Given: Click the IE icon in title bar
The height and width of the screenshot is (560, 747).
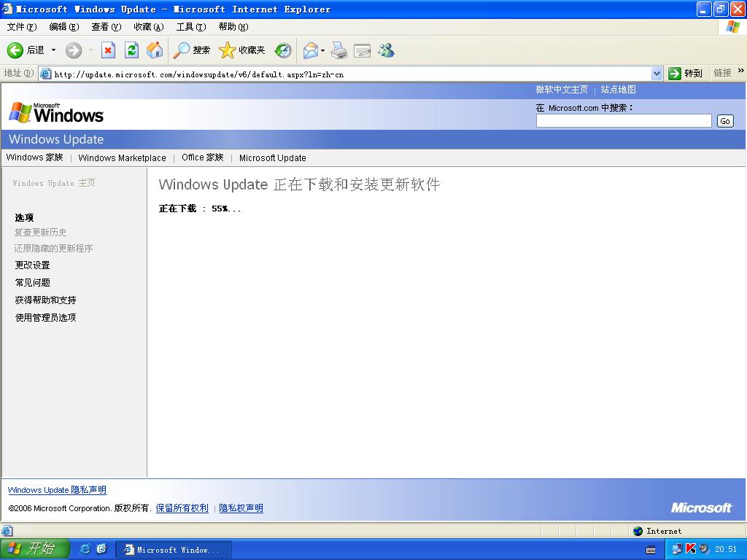Looking at the screenshot, I should coord(7,9).
